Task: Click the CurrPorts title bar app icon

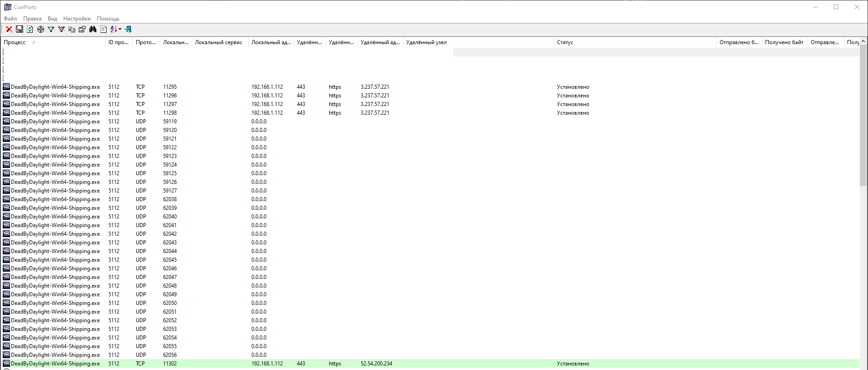Action: pyautogui.click(x=8, y=7)
